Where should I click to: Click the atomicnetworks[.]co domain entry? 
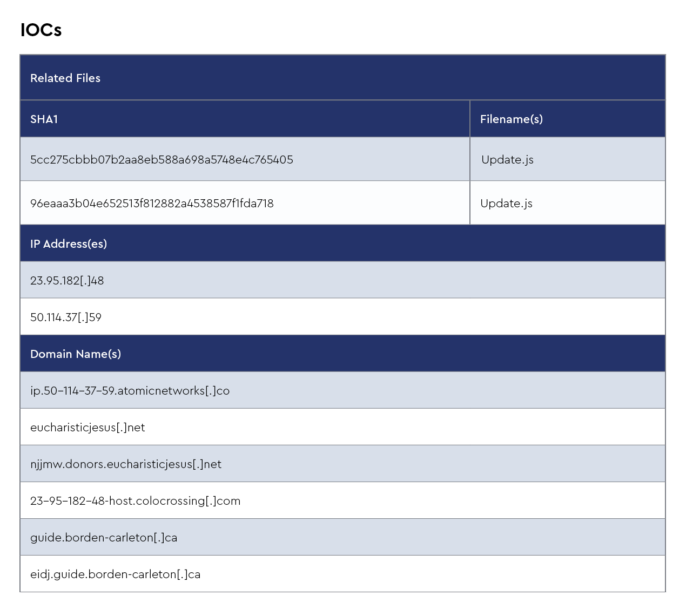130,391
